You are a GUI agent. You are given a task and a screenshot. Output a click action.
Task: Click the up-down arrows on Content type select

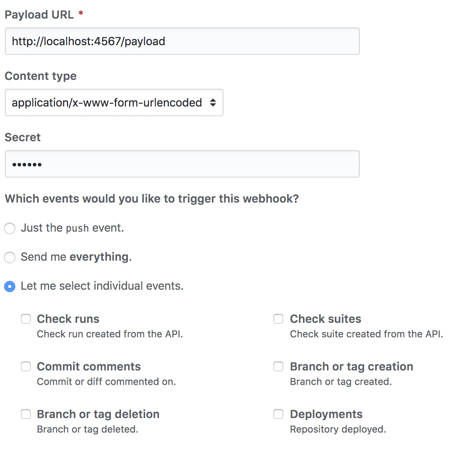coord(213,102)
